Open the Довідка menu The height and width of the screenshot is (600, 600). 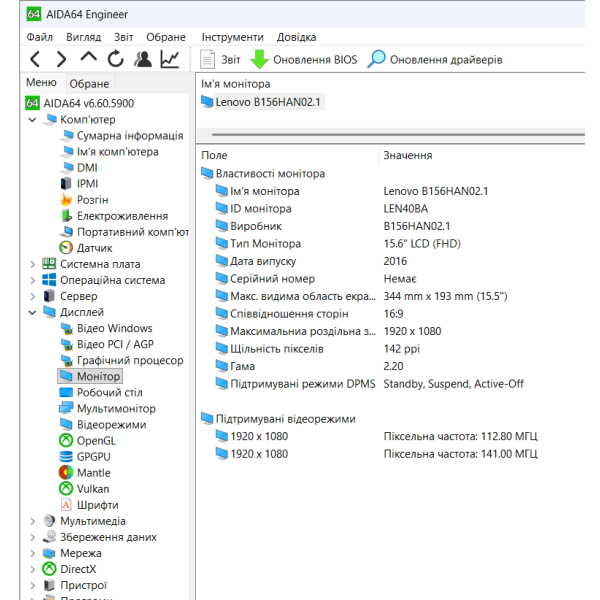(297, 37)
